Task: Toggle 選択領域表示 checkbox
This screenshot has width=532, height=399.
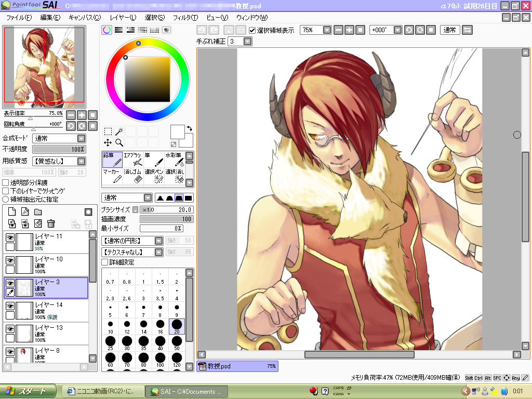Action: (252, 30)
